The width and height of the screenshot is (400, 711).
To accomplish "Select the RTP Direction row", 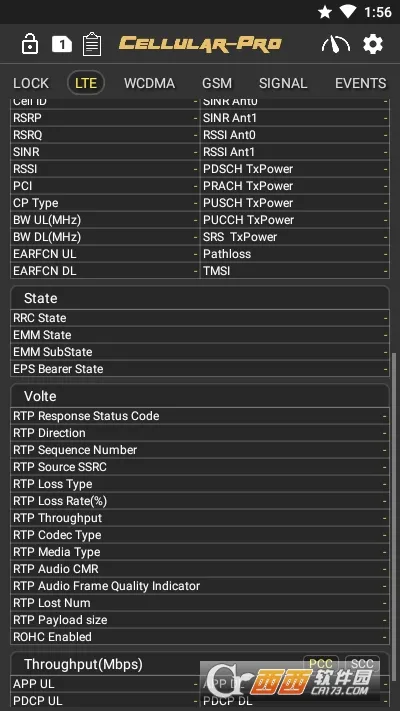I will pyautogui.click(x=200, y=433).
